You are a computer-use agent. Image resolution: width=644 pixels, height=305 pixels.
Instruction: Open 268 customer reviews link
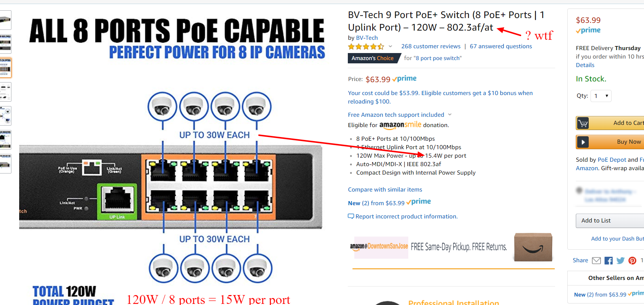(431, 46)
